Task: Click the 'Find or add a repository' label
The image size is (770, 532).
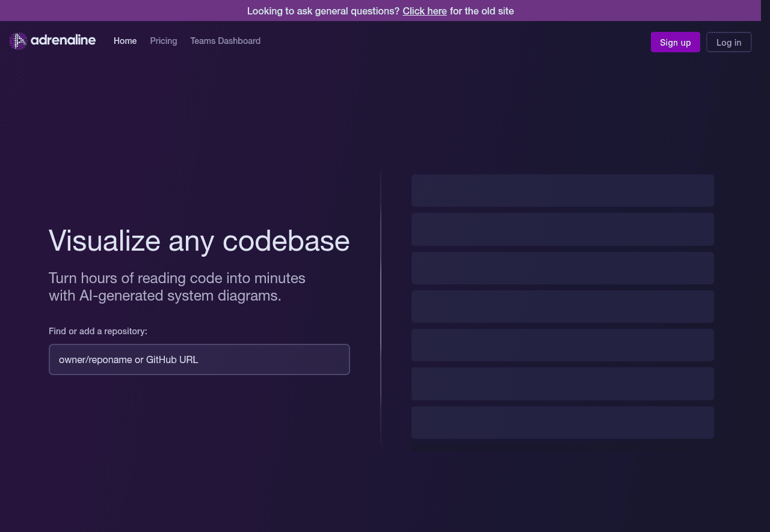Action: [98, 331]
